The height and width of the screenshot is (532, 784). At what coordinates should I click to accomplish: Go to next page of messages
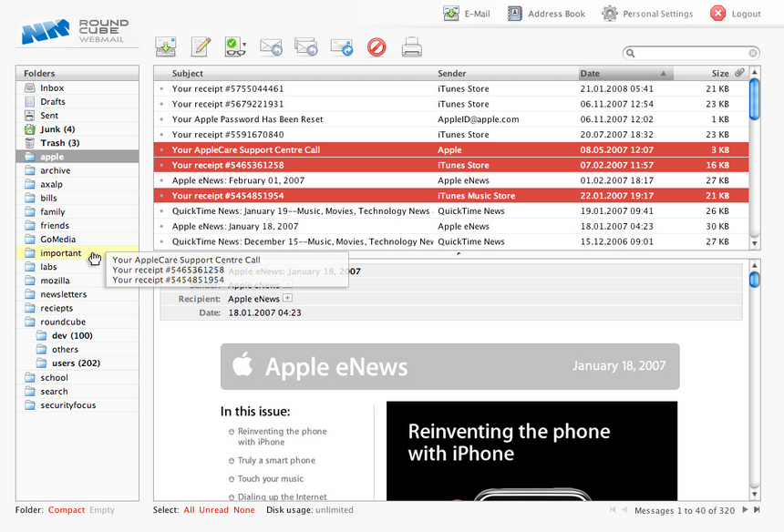pos(746,510)
